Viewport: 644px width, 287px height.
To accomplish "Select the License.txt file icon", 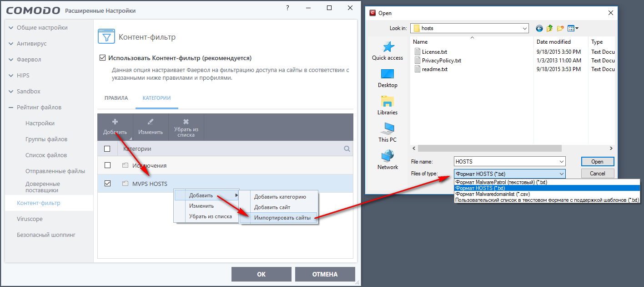I will 418,51.
